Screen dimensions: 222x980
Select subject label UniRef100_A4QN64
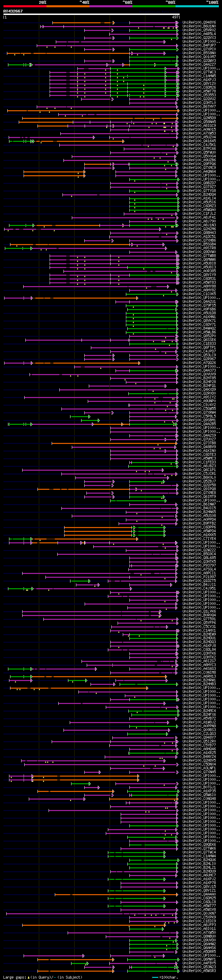[x=199, y=172]
